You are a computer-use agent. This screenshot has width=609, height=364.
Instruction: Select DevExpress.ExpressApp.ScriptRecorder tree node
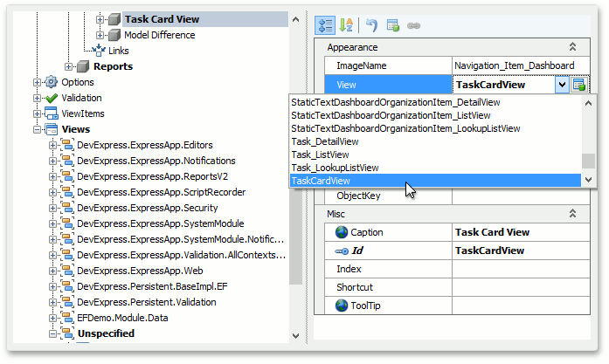(161, 192)
